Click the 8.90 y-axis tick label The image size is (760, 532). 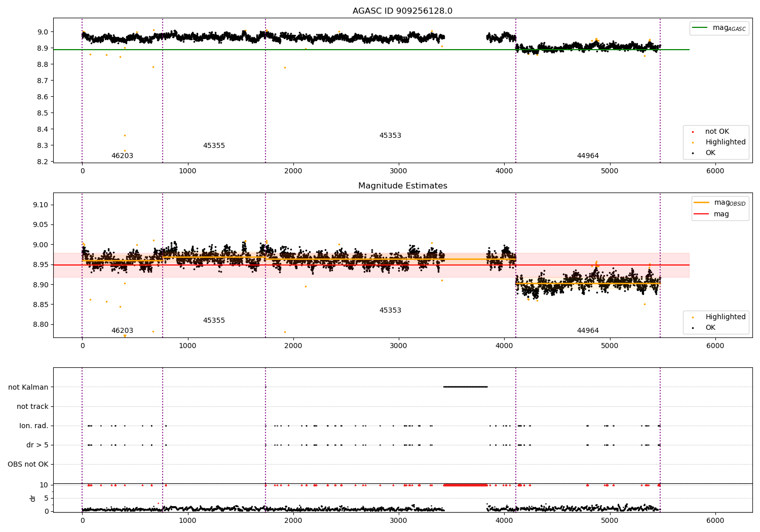[40, 285]
